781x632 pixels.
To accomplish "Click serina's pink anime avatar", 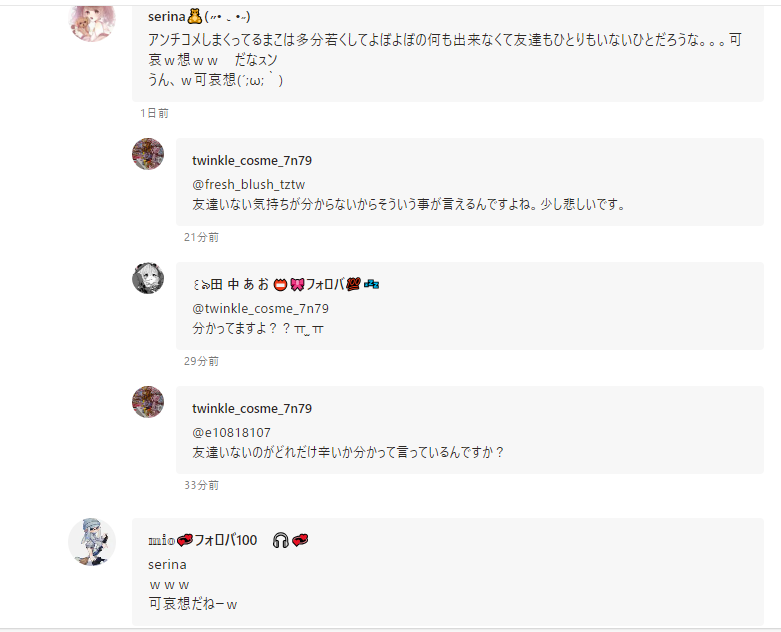I will coord(92,21).
